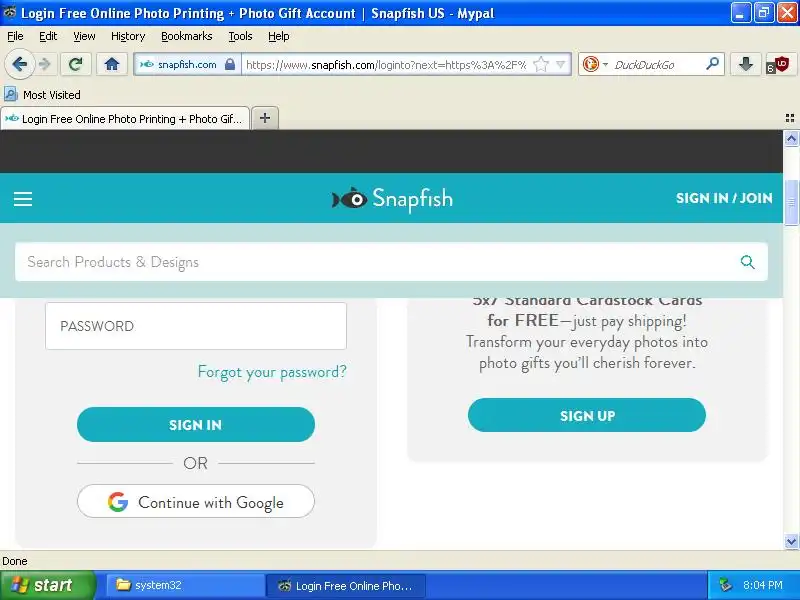Open the Windows start button

point(47,585)
